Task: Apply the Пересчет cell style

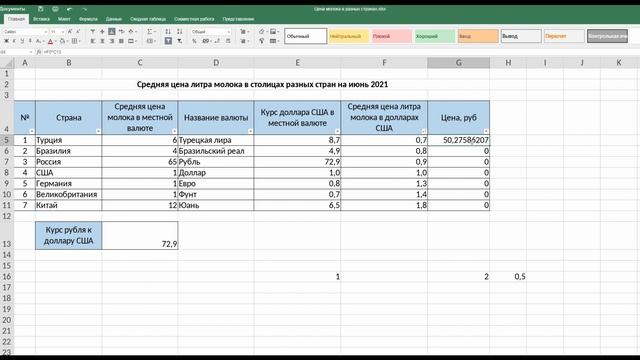Action: point(564,36)
